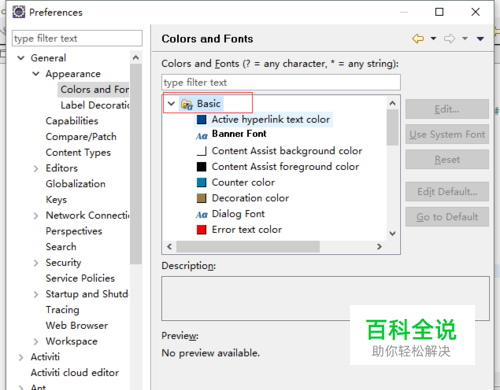Click the back navigation arrow icon

pyautogui.click(x=418, y=39)
